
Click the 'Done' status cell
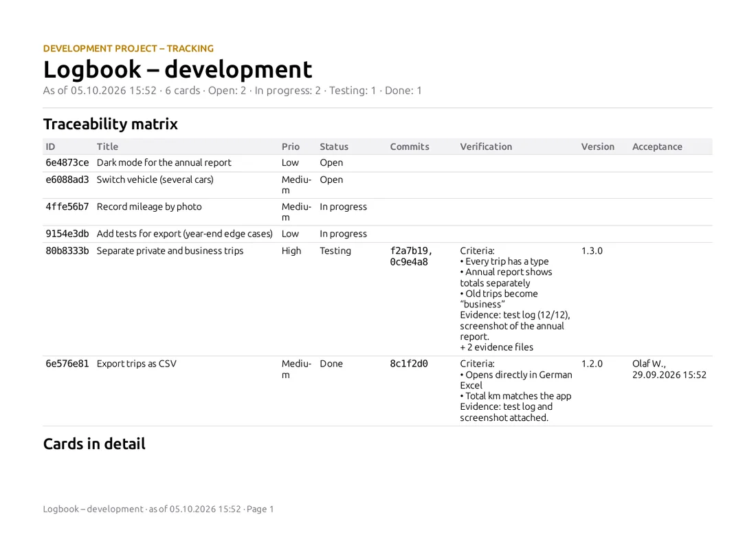pos(331,364)
